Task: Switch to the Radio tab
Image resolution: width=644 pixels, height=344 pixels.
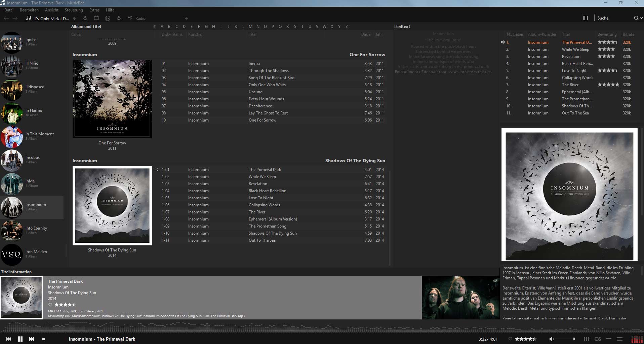Action: pos(137,18)
